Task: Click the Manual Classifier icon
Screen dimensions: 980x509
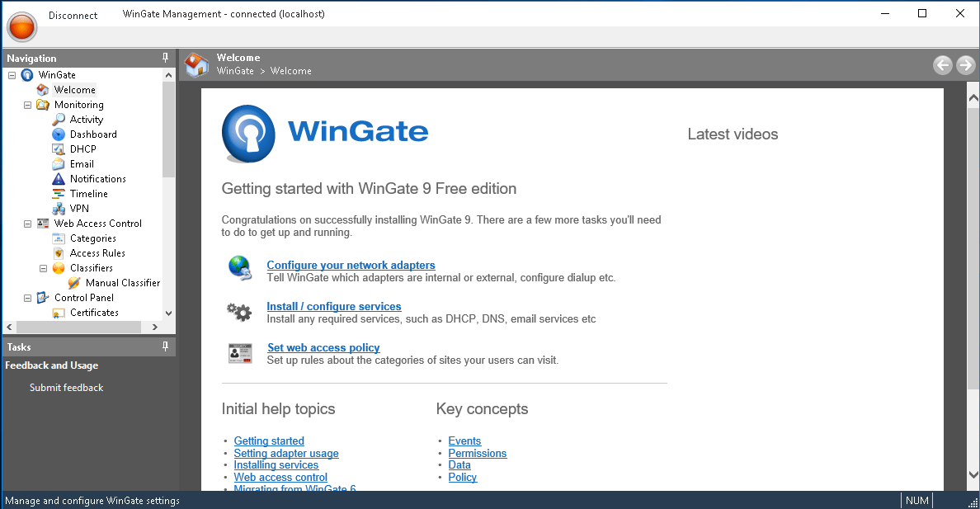Action: 73,283
